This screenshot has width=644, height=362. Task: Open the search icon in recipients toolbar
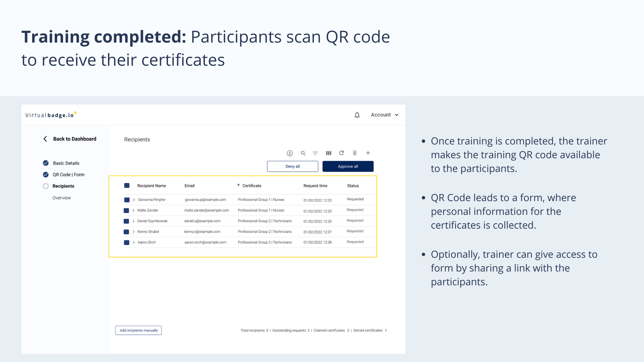tap(303, 153)
